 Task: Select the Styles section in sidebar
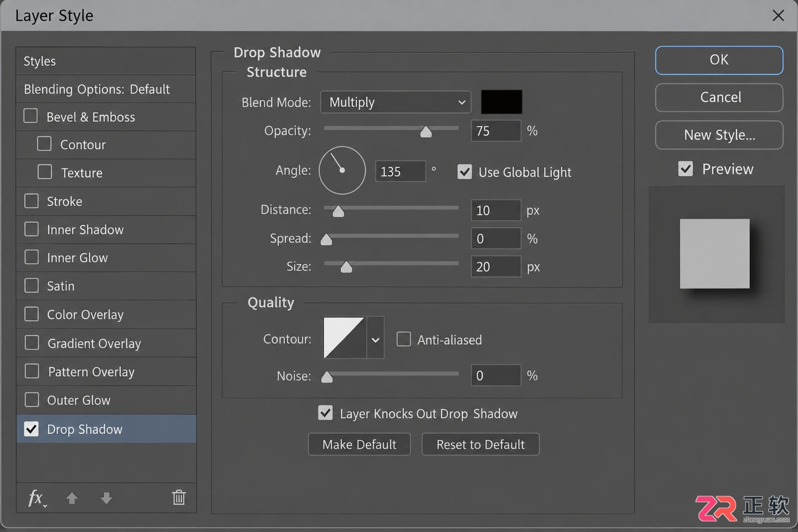[106, 61]
